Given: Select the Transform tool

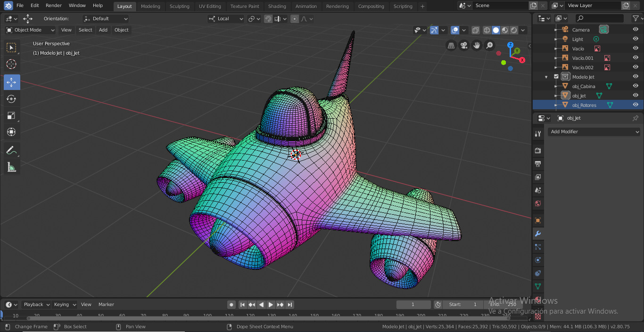Looking at the screenshot, I should (12, 132).
